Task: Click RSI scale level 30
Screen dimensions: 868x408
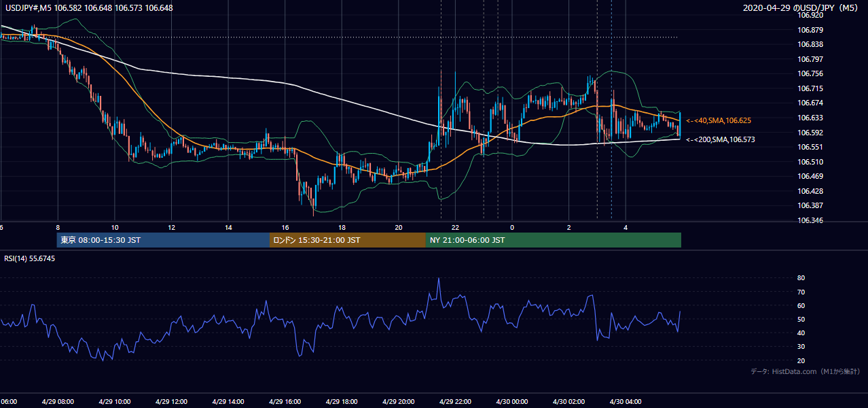Action: pos(801,347)
